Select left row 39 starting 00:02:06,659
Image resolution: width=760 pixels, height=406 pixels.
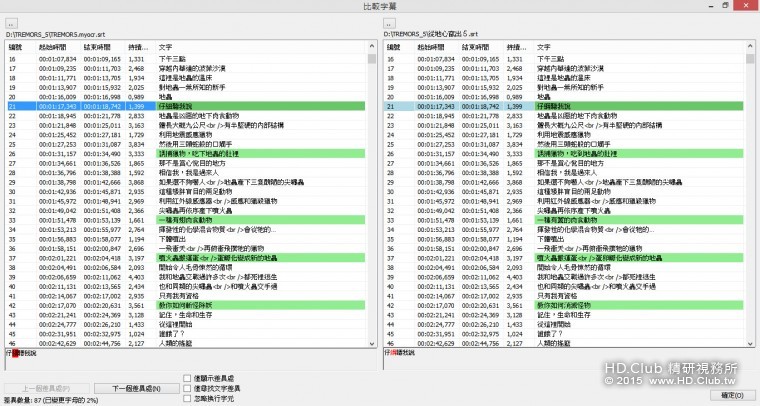point(186,277)
